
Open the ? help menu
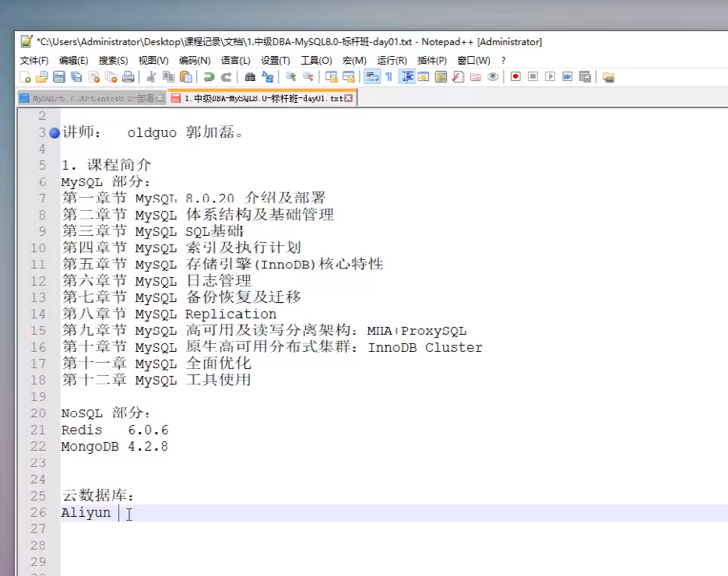click(x=503, y=61)
